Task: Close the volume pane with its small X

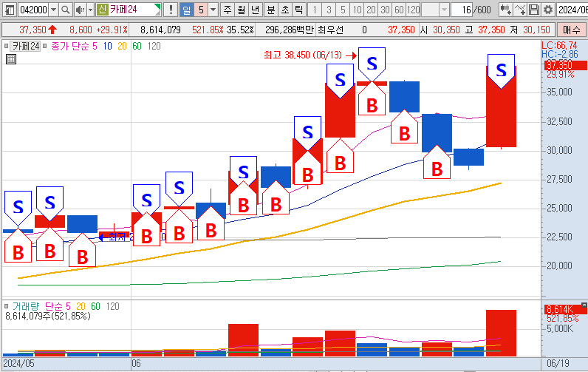Action: tap(584, 305)
